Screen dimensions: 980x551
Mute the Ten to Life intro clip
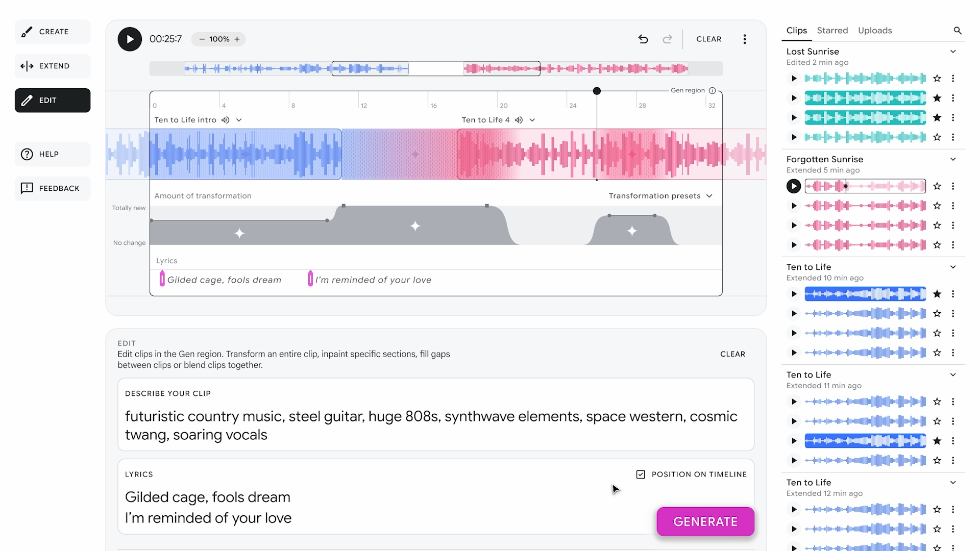tap(225, 120)
